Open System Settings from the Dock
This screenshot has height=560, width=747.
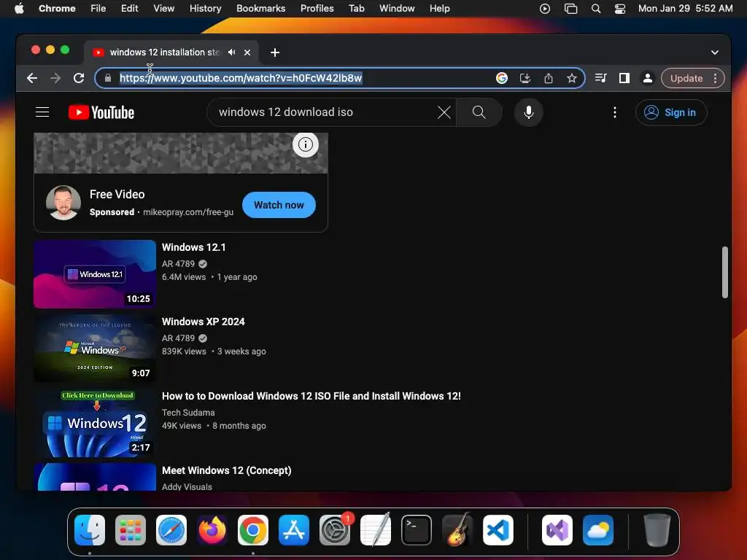[x=334, y=530]
